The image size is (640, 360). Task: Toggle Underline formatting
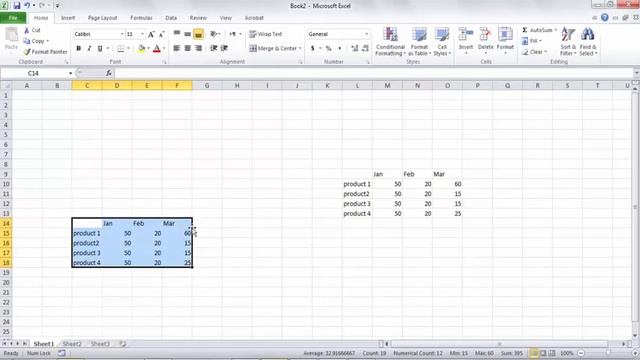[x=100, y=49]
